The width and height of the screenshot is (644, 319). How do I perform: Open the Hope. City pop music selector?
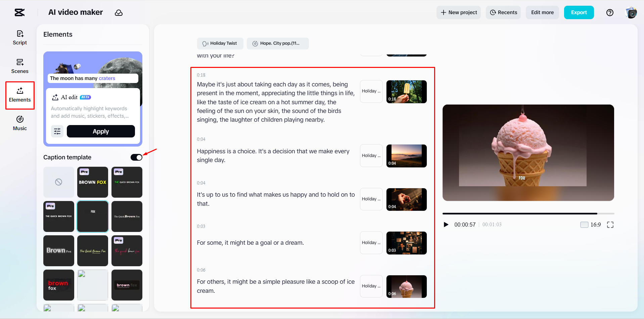pyautogui.click(x=278, y=43)
